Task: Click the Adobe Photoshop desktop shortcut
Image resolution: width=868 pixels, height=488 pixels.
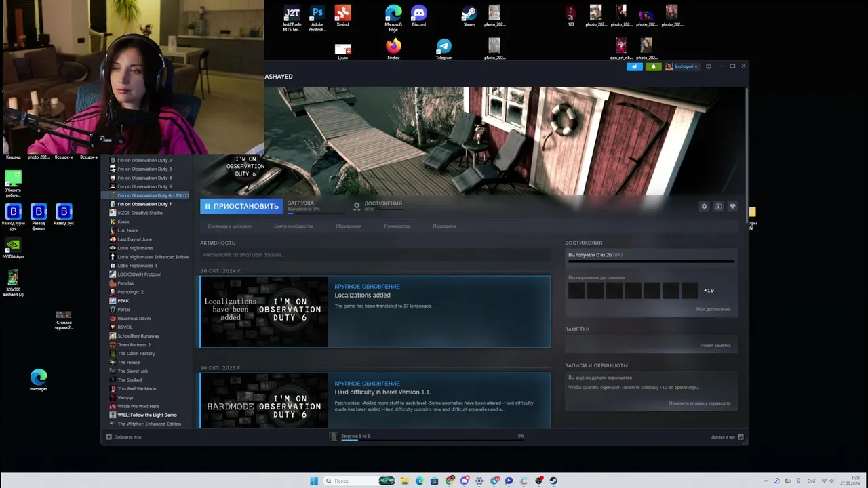Action: 317,18
